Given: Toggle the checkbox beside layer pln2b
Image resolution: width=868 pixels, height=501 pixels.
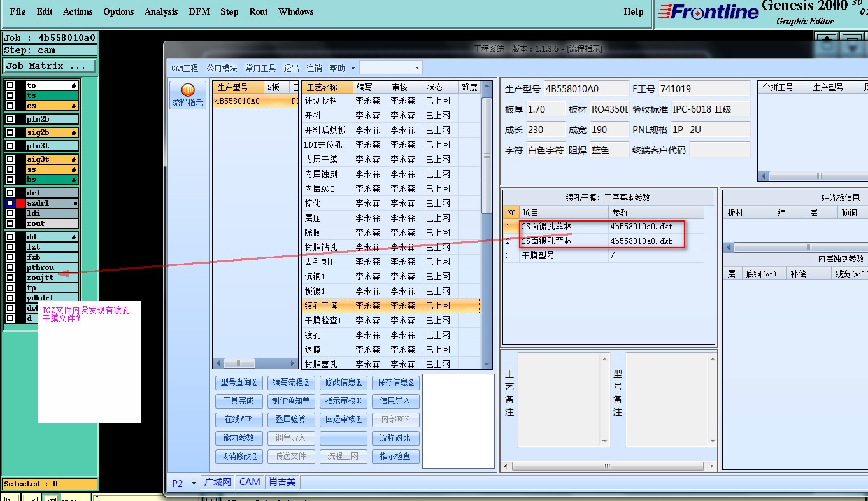Looking at the screenshot, I should (10, 119).
